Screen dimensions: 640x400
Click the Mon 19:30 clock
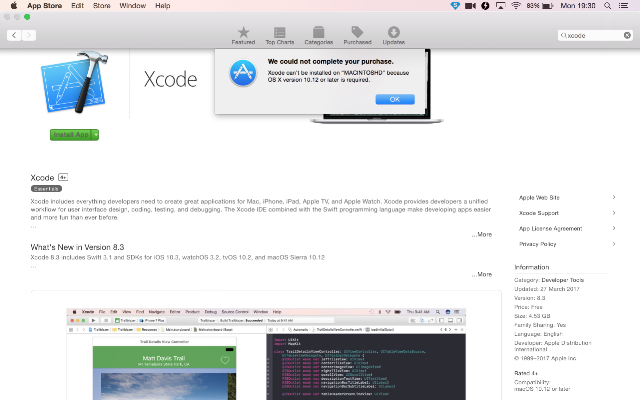pos(578,6)
